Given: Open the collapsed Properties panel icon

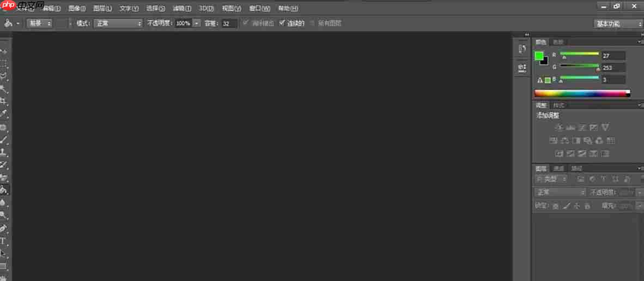Looking at the screenshot, I should [522, 67].
